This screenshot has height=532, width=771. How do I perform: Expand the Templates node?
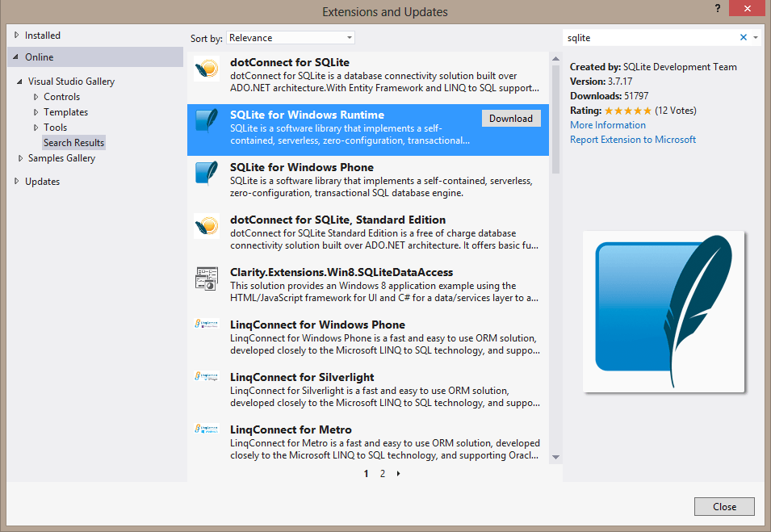click(36, 112)
